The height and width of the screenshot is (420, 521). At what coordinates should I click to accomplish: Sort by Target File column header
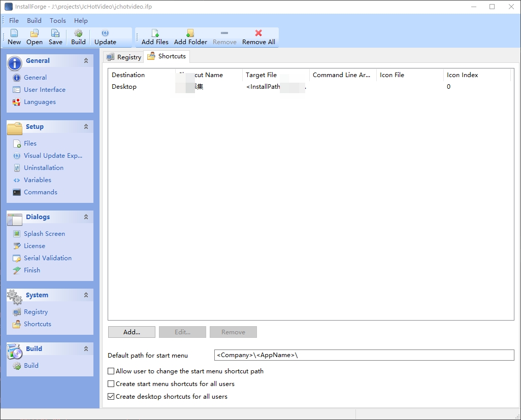276,75
